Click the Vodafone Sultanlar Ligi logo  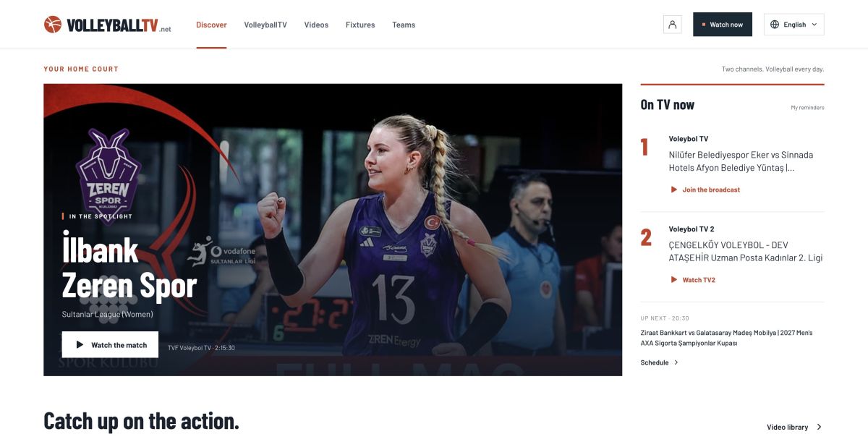tap(221, 251)
